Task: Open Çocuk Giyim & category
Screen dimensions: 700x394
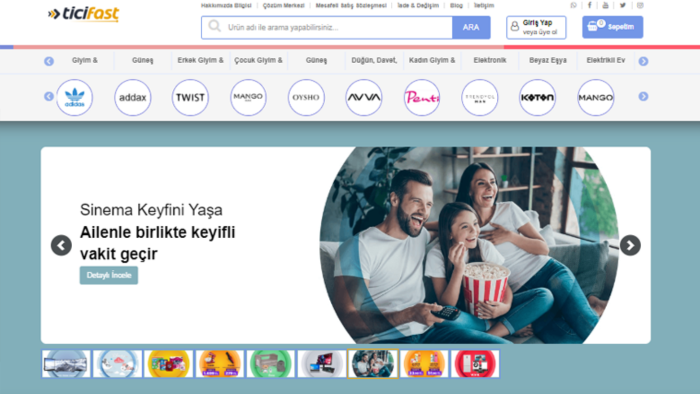Action: tap(258, 60)
